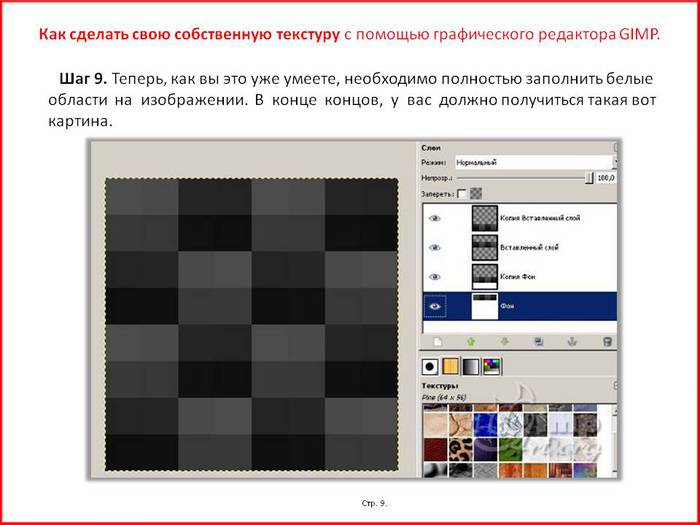Image resolution: width=700 pixels, height=525 pixels.
Task: Select the Вставленный слой layer thumbnail
Action: tap(485, 248)
